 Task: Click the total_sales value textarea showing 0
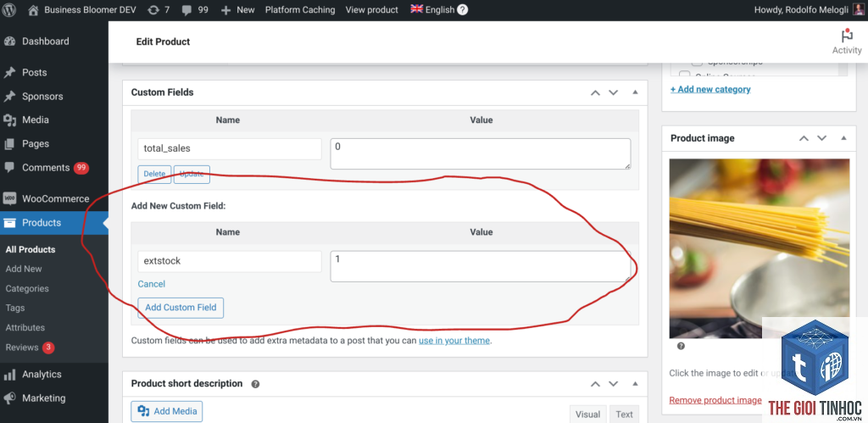[481, 154]
